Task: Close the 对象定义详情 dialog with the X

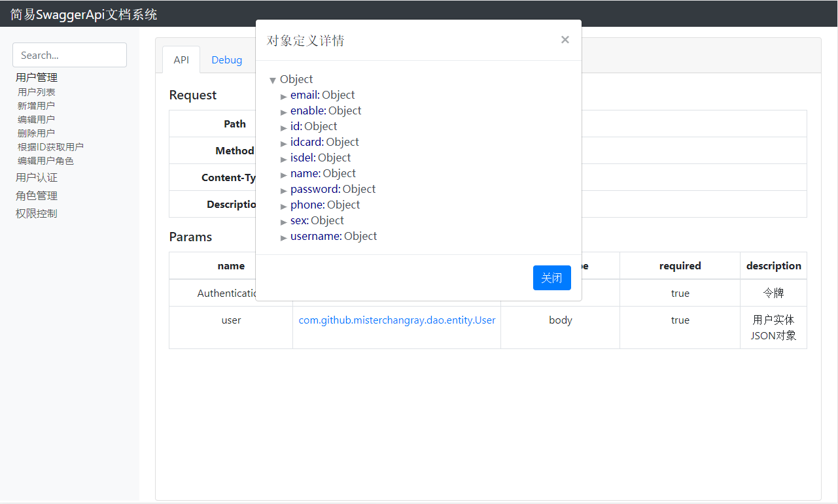Action: [565, 40]
